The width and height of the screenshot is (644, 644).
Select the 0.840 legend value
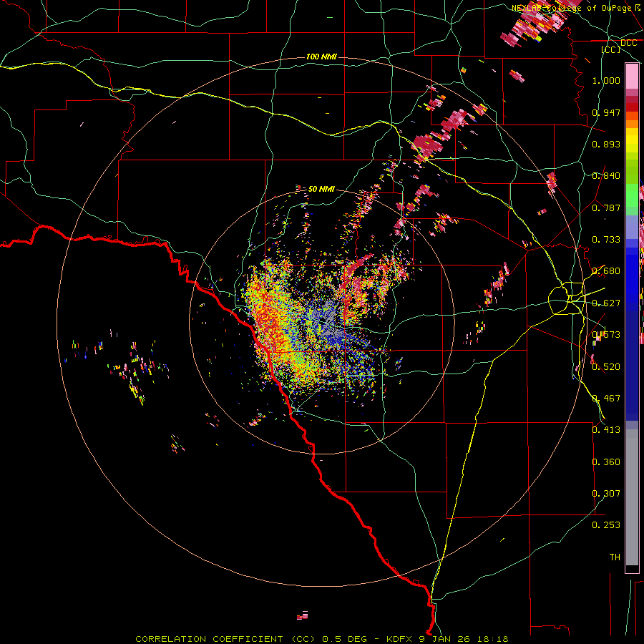tap(606, 176)
